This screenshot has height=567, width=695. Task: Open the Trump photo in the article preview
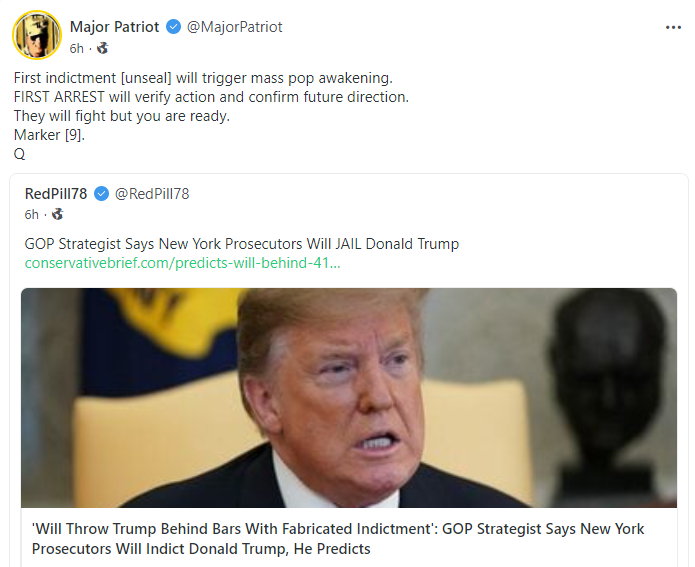[x=348, y=397]
